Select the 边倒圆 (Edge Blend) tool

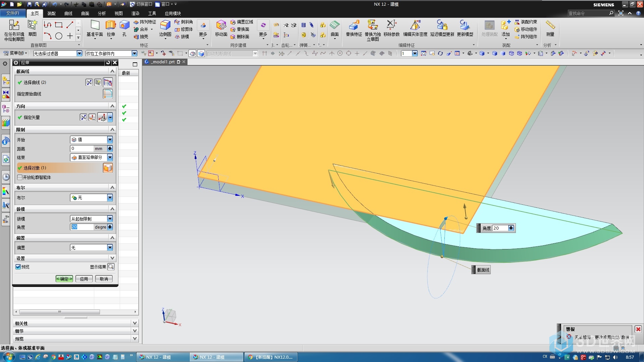click(x=165, y=28)
